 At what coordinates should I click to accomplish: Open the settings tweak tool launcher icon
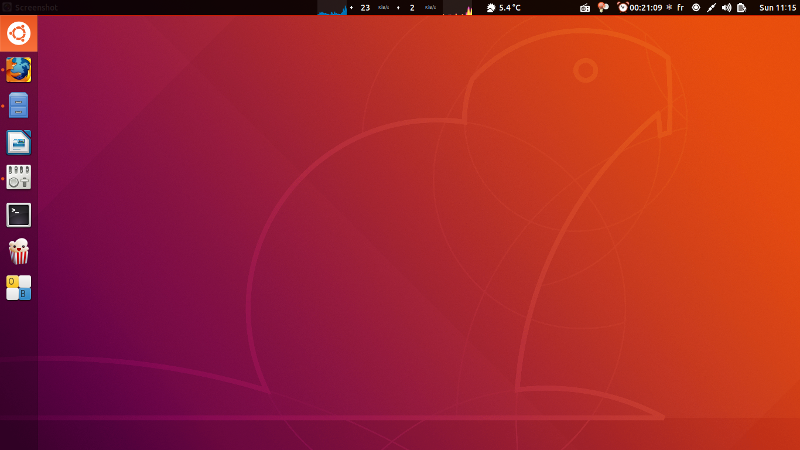pyautogui.click(x=18, y=178)
